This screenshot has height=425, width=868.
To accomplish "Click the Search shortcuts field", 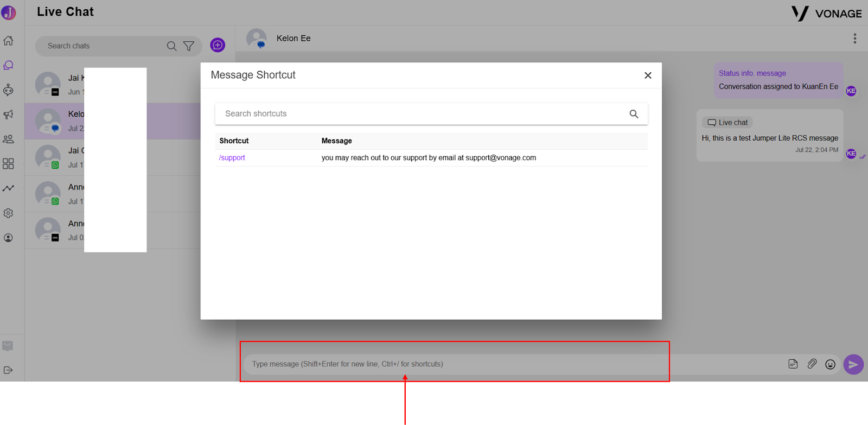I will 431,114.
